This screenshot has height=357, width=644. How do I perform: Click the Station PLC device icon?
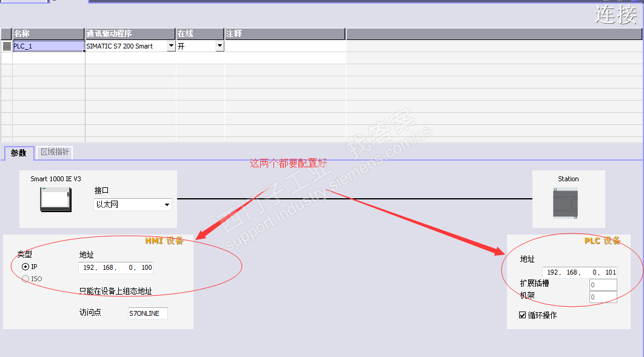[566, 203]
